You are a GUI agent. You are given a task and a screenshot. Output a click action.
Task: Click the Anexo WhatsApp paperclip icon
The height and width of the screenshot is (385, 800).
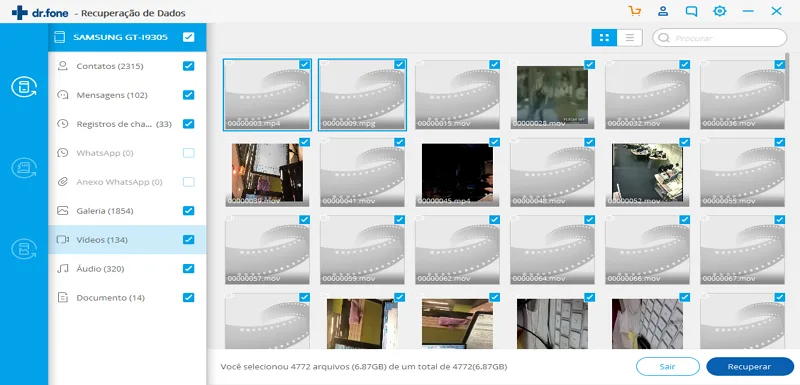coord(63,182)
